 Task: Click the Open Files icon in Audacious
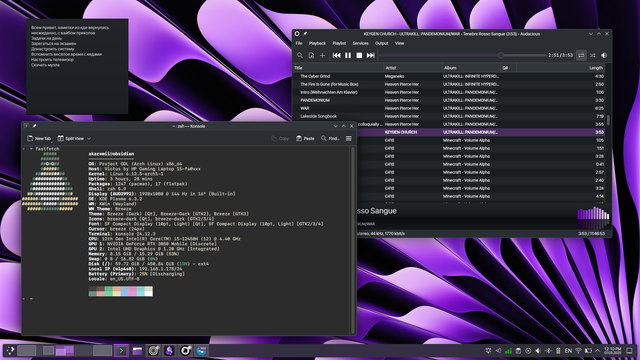pos(311,56)
